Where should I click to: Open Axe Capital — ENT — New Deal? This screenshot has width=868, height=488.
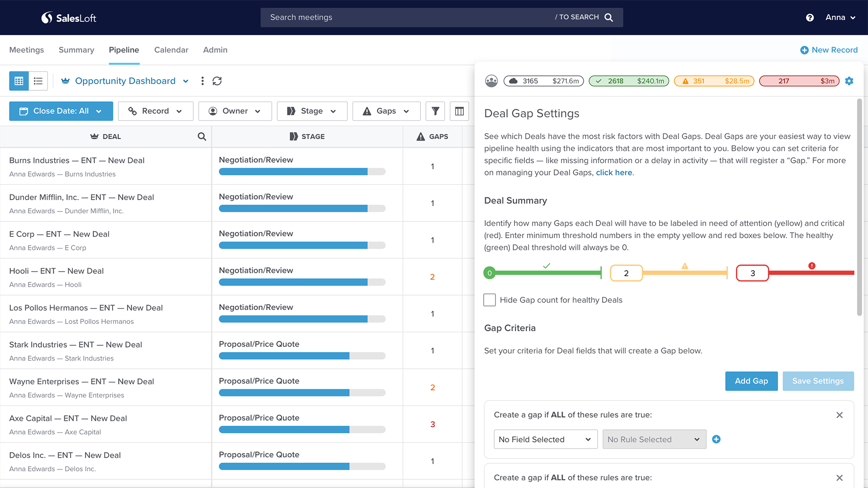68,418
